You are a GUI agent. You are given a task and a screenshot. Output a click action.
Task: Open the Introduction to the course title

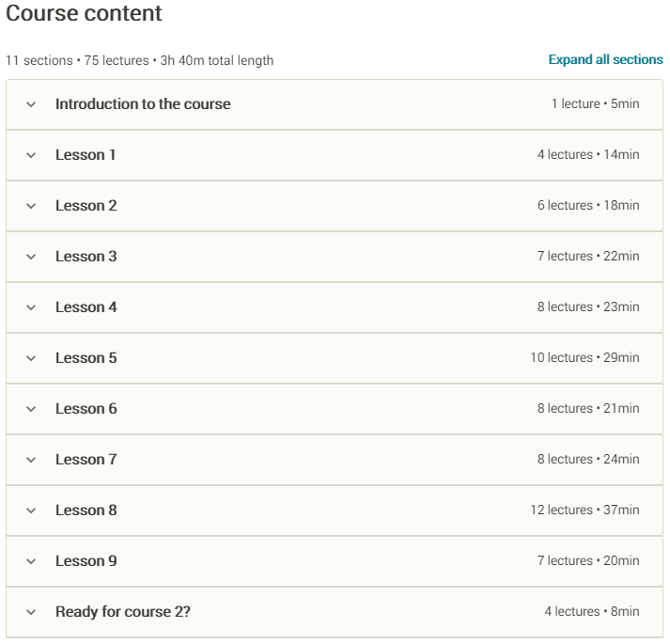(x=143, y=104)
